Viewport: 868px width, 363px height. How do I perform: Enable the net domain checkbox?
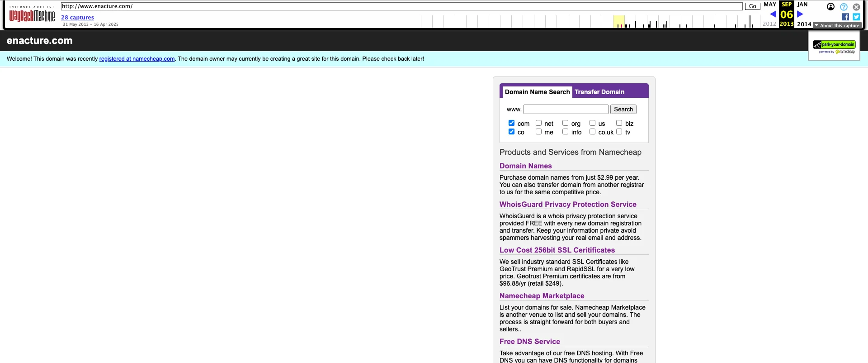538,123
